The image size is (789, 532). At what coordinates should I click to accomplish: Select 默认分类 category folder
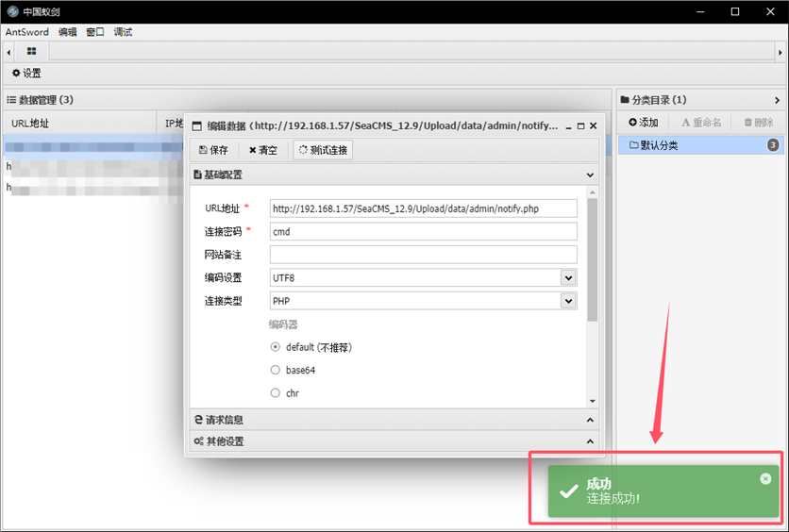tap(659, 145)
